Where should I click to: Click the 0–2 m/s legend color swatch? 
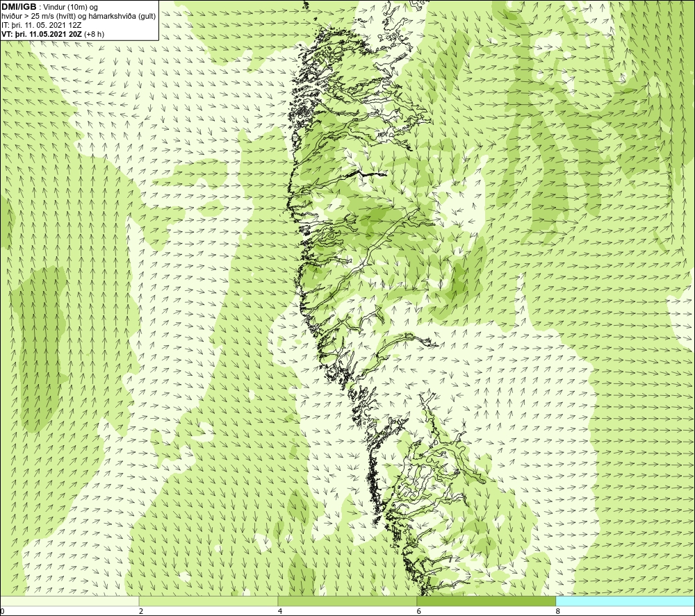69,601
